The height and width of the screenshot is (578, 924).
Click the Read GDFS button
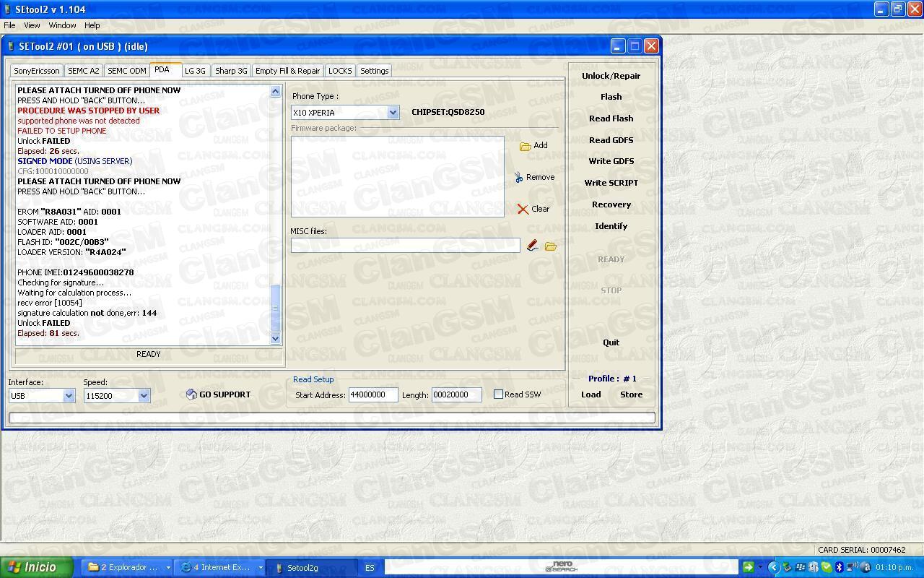[611, 140]
